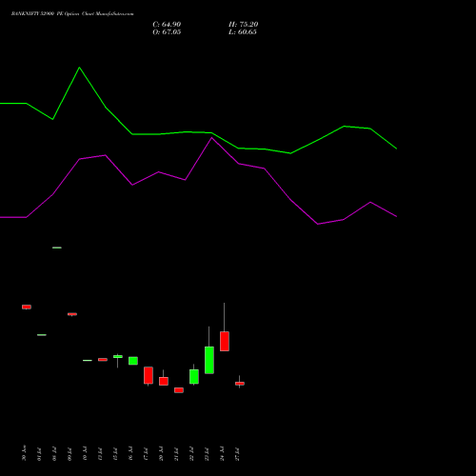Click the BANKNIFTY PE Options chart title
This screenshot has height=476, width=476.
click(x=72, y=14)
